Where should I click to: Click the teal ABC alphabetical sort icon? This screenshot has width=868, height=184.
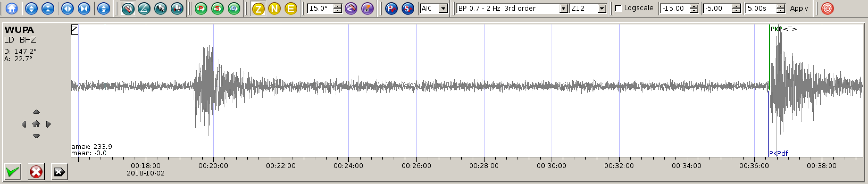[x=160, y=9]
